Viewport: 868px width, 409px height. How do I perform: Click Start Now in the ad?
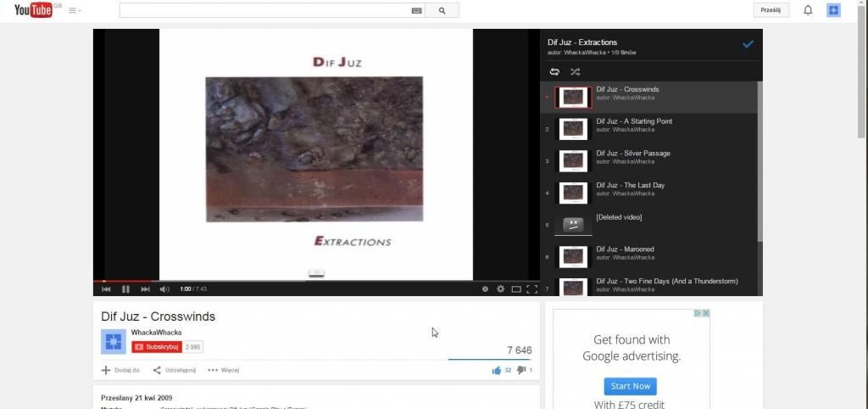(x=631, y=386)
